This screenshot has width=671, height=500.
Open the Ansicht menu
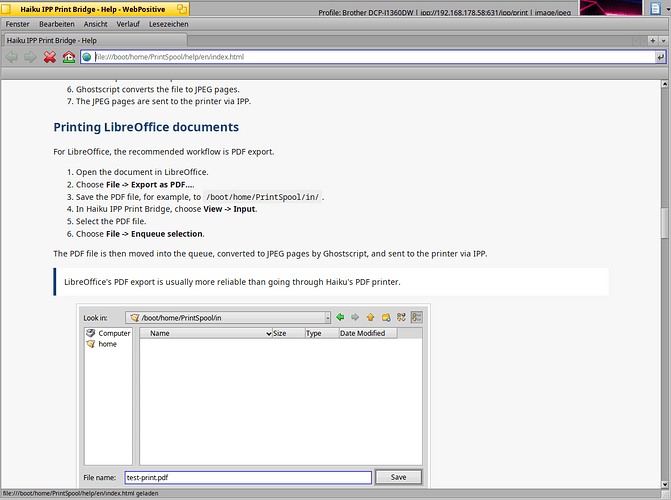(95, 24)
